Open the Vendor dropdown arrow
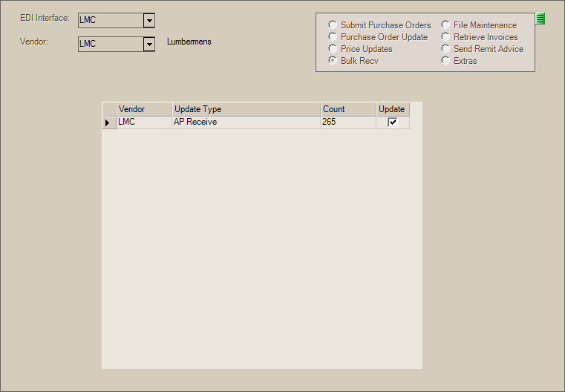 tap(148, 45)
